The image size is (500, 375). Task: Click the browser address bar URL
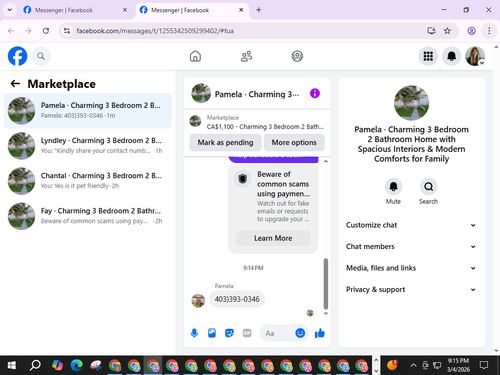click(x=155, y=31)
